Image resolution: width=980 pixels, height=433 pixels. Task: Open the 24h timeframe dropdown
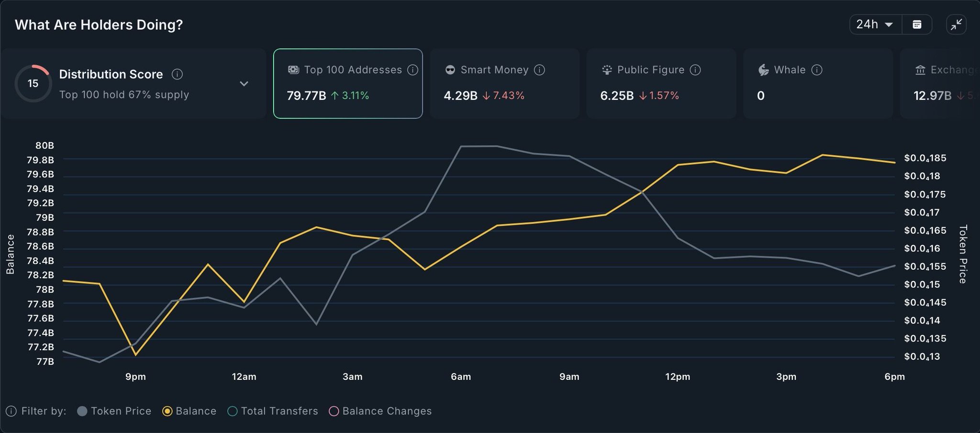pyautogui.click(x=875, y=24)
